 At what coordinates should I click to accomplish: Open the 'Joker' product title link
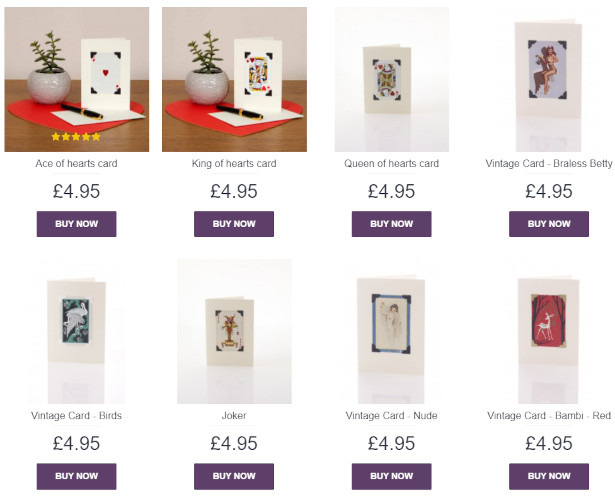234,416
